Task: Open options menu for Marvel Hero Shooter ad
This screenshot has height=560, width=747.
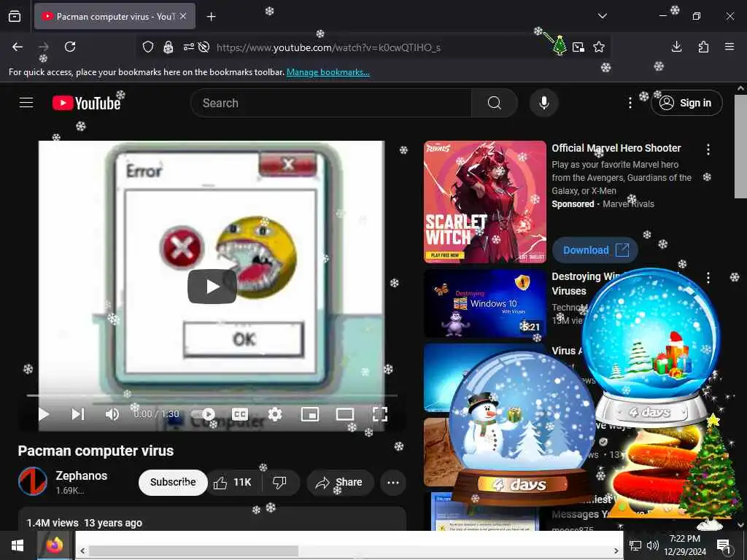Action: click(x=708, y=149)
